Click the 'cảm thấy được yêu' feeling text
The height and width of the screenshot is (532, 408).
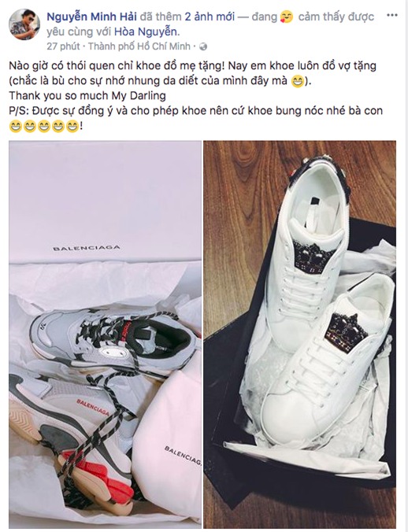coord(210,24)
